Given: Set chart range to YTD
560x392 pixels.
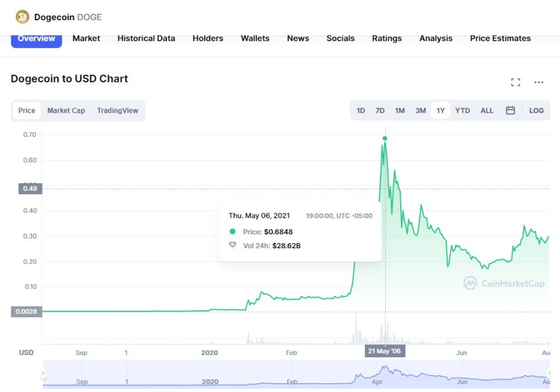Looking at the screenshot, I should (x=463, y=111).
